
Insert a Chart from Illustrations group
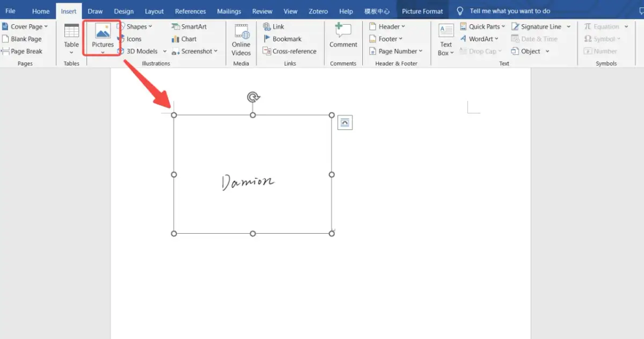(184, 39)
